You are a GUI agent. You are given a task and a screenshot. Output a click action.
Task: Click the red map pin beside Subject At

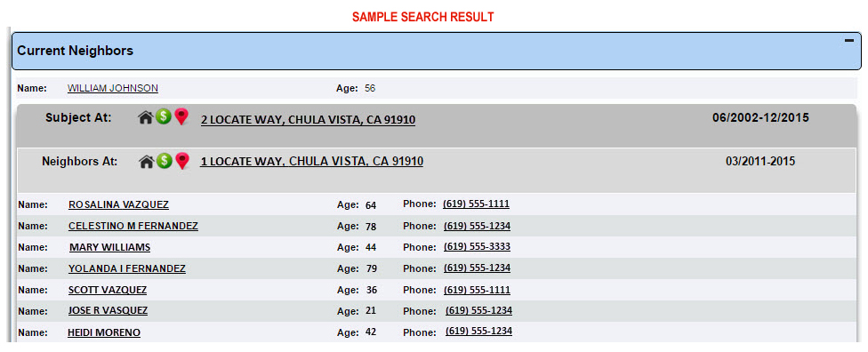[181, 116]
